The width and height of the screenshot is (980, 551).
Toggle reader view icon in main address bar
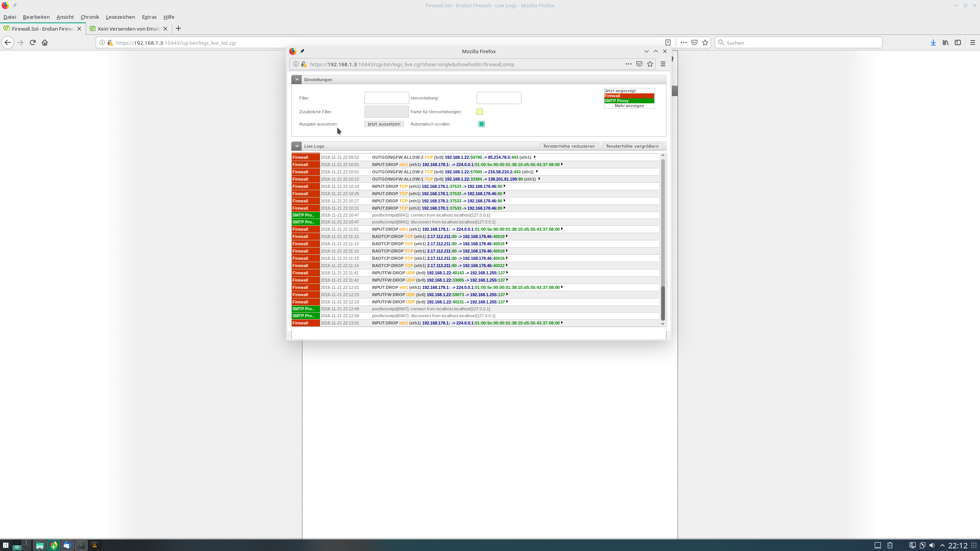coord(668,42)
